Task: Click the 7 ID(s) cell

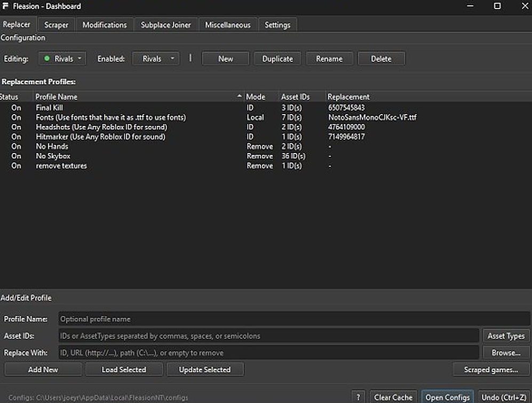Action: pos(292,117)
